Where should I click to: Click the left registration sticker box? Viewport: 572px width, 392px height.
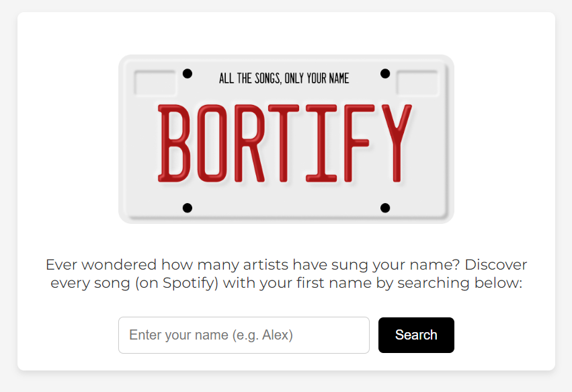tap(155, 83)
